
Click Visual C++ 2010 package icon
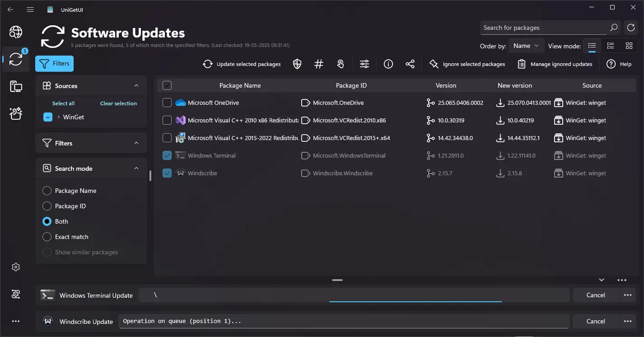click(x=181, y=120)
